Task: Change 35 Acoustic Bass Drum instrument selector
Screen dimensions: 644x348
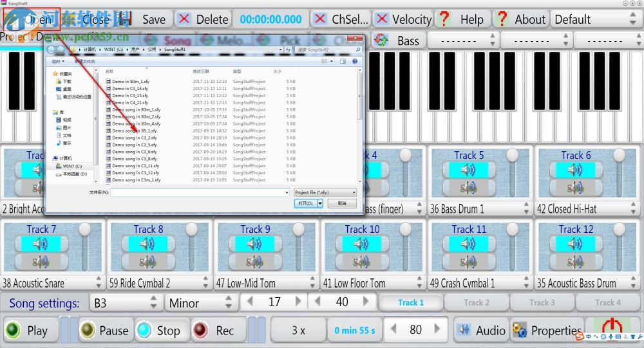Action: (587, 283)
